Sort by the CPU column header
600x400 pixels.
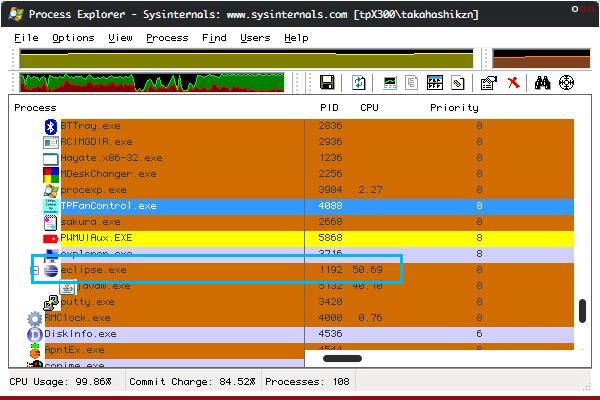[369, 108]
